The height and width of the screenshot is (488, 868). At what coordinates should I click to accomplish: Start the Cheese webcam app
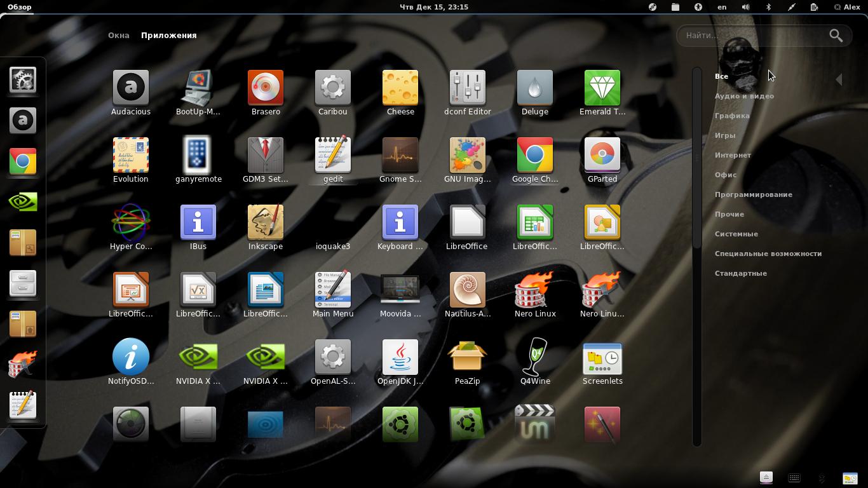click(x=400, y=93)
